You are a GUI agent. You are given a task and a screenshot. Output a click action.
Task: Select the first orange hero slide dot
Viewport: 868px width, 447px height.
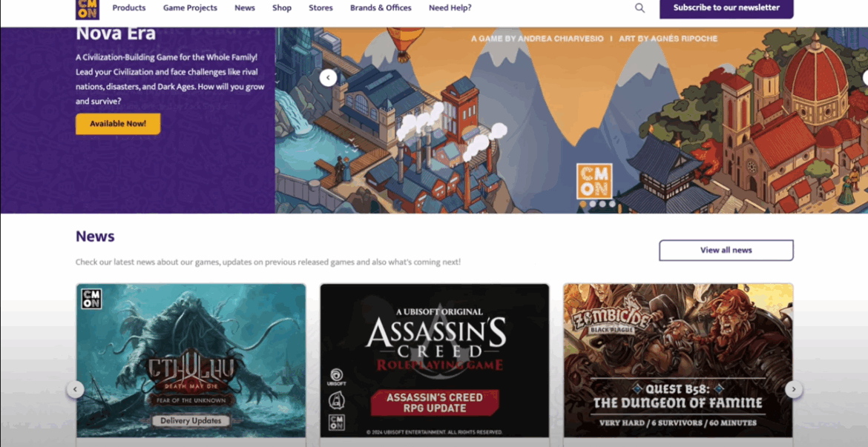(x=583, y=204)
